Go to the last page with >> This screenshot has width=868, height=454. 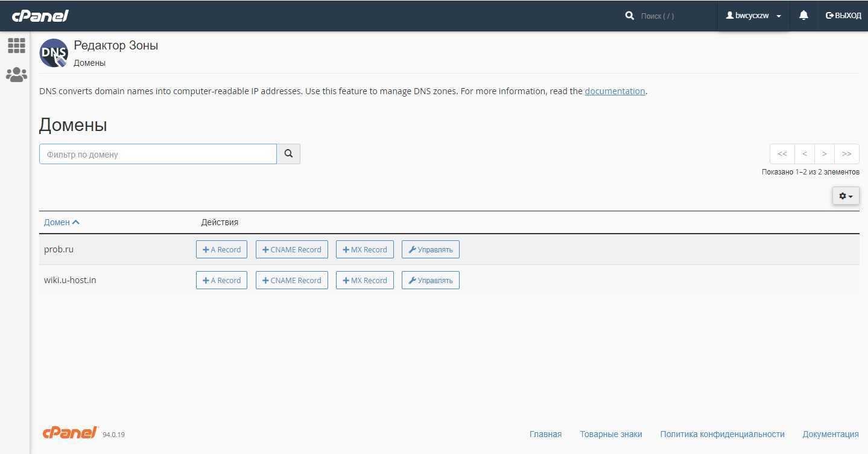846,154
